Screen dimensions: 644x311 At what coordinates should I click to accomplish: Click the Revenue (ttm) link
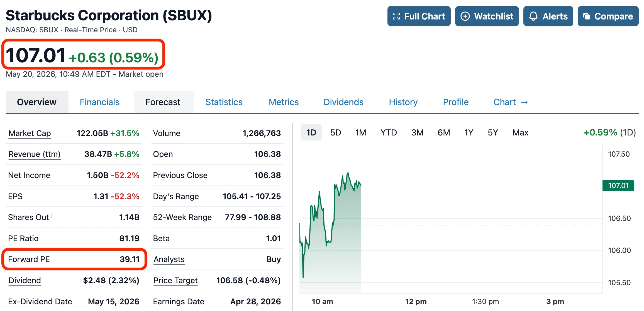click(x=35, y=154)
